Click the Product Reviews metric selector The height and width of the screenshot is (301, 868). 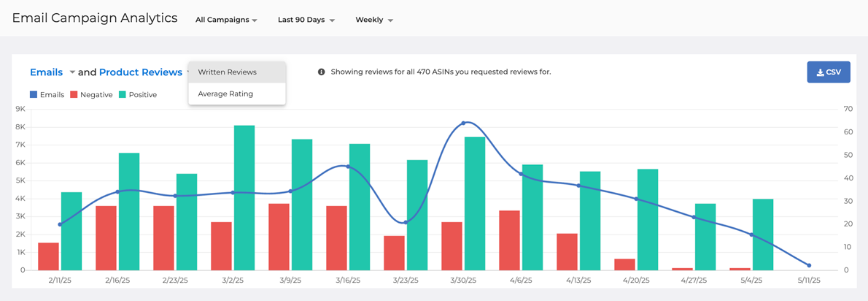141,72
